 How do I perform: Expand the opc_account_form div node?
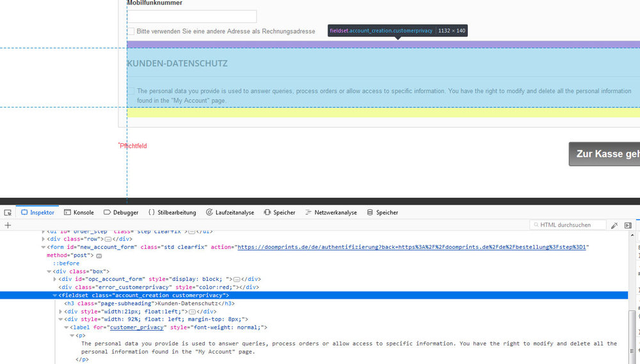pos(54,280)
